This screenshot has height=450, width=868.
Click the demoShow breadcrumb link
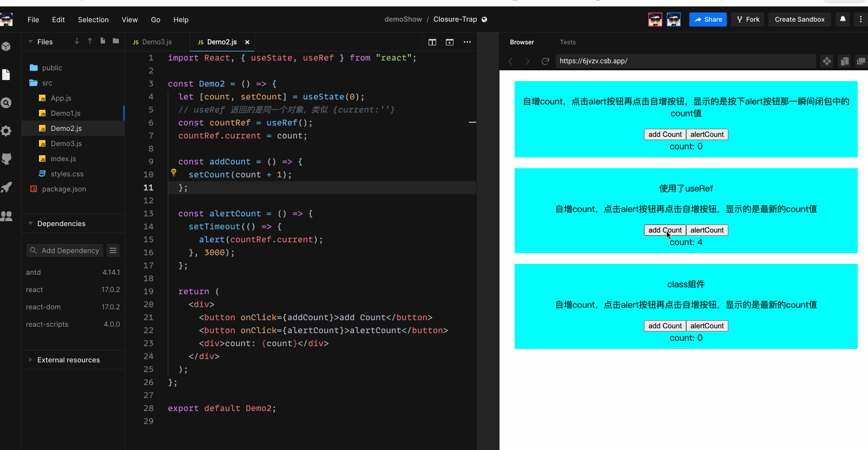pos(403,19)
